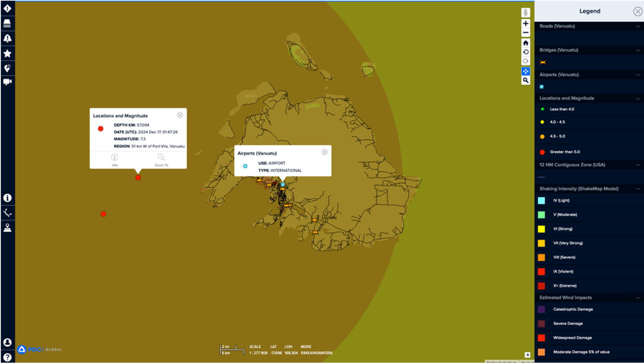Collapse the Shaking Intensity legend section
The image size is (644, 363).
pyautogui.click(x=638, y=189)
